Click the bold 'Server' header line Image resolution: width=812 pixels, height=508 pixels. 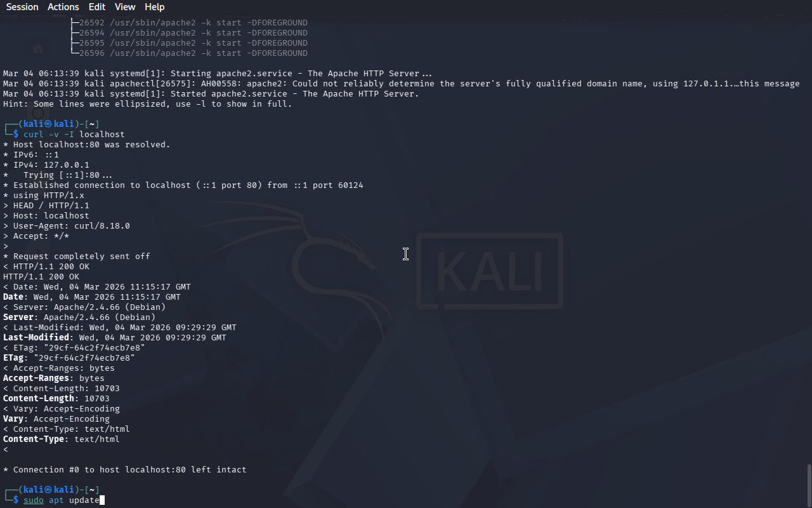coord(79,317)
